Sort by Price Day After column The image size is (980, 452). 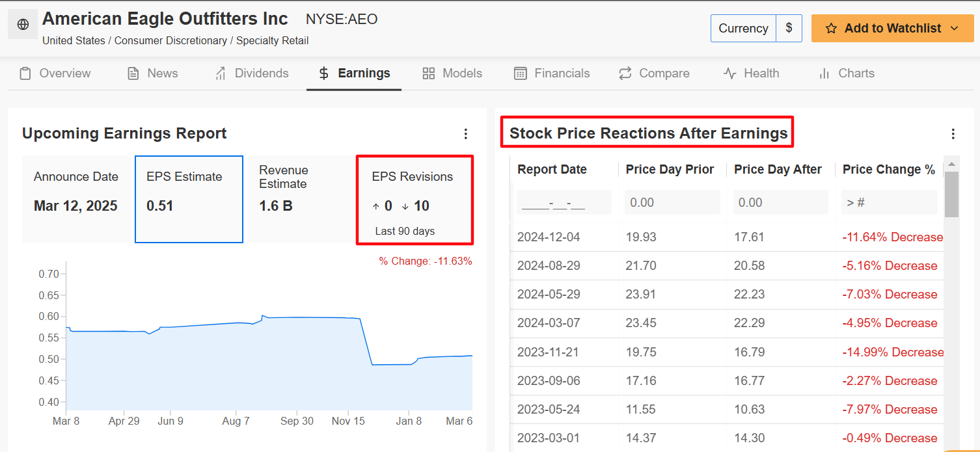point(778,170)
